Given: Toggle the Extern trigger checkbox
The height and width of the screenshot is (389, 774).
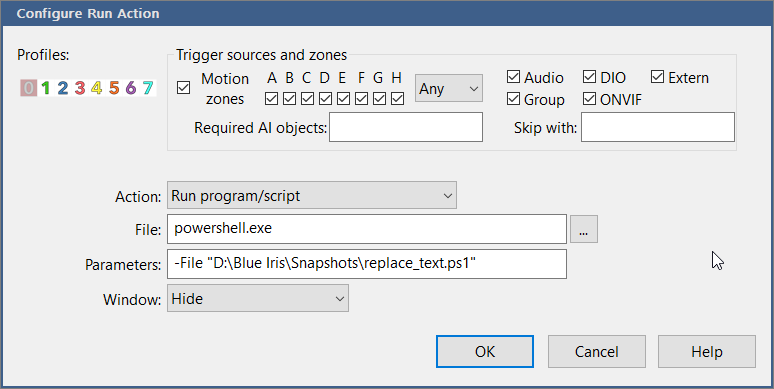Looking at the screenshot, I should click(658, 77).
